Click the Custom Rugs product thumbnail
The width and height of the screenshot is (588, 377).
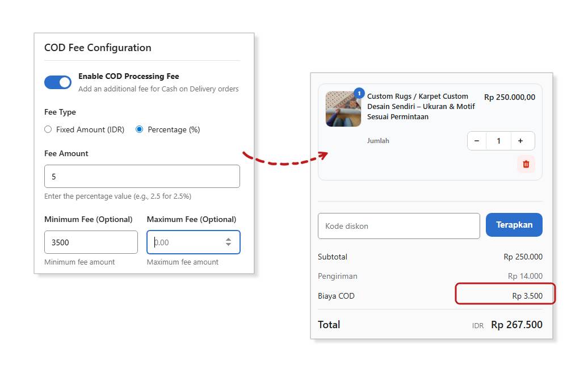tap(343, 108)
